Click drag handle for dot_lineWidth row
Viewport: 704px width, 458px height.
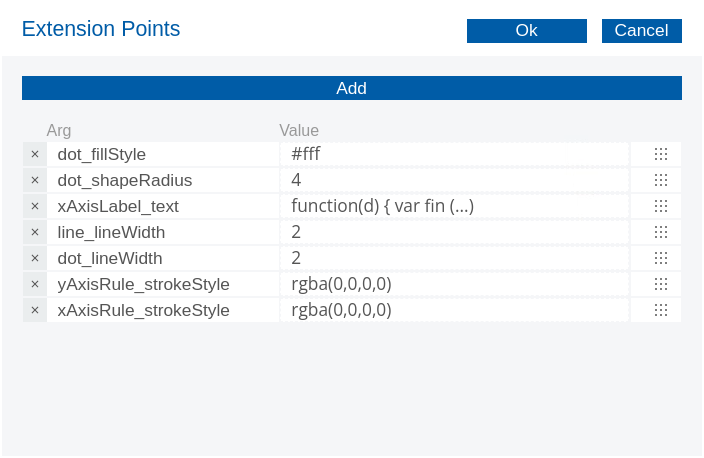click(x=660, y=258)
